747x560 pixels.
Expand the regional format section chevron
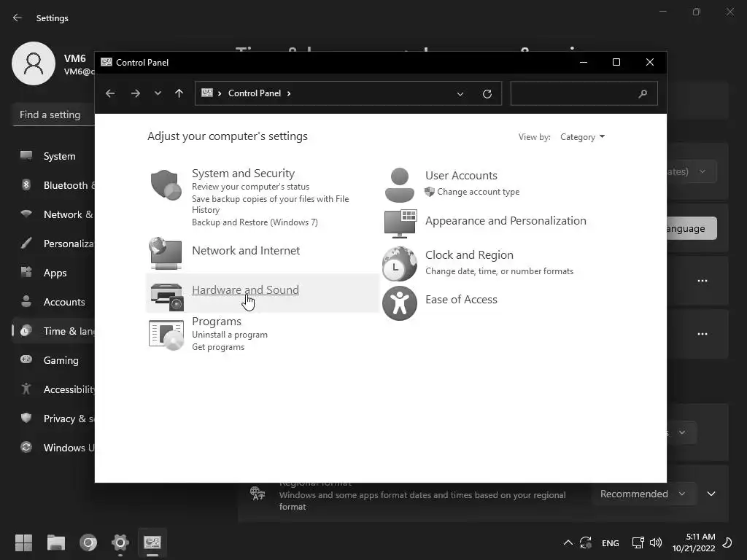click(x=711, y=494)
